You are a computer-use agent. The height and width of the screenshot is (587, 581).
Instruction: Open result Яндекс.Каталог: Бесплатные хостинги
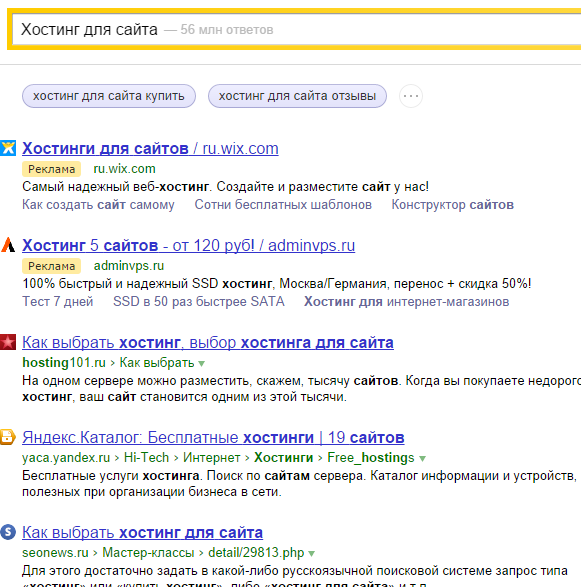pos(213,438)
